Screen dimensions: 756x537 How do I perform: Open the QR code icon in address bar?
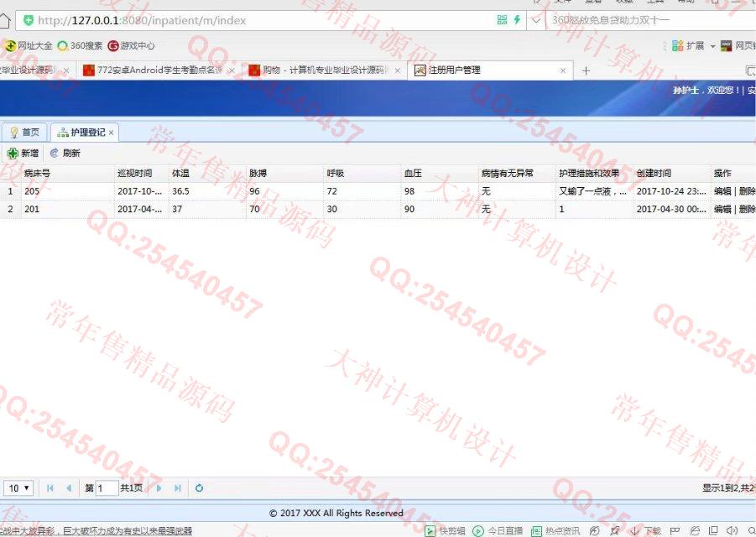point(502,20)
